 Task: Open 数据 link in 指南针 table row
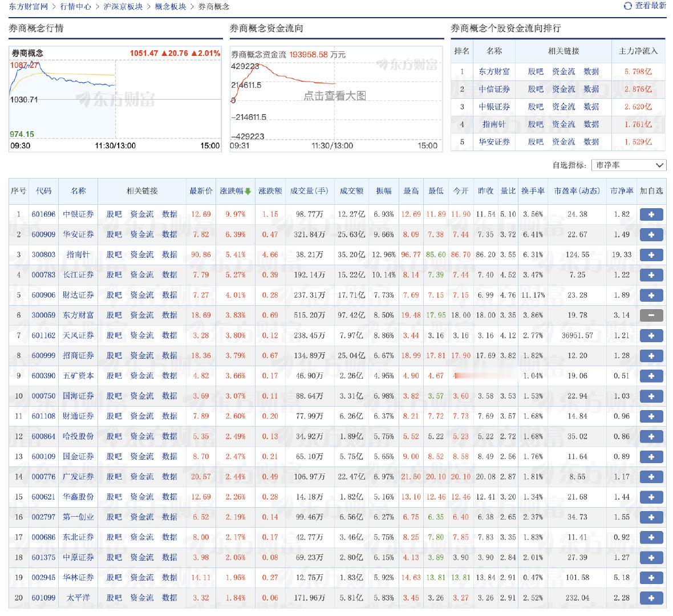click(169, 254)
